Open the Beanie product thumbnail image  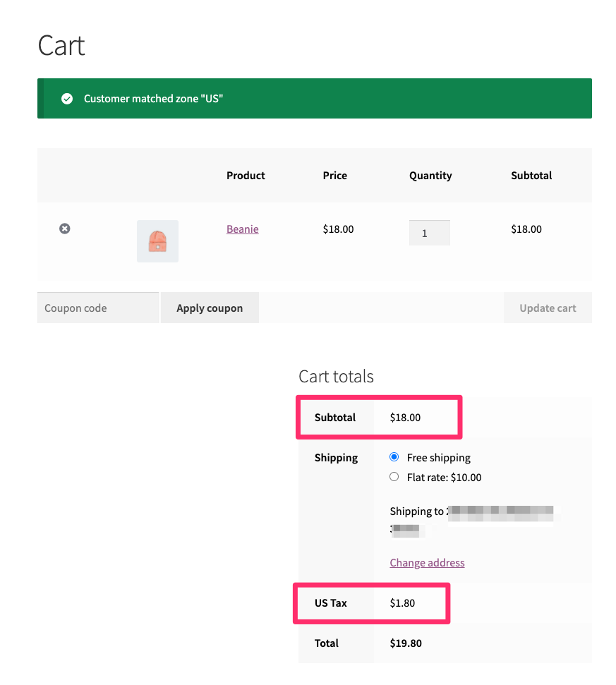(157, 241)
